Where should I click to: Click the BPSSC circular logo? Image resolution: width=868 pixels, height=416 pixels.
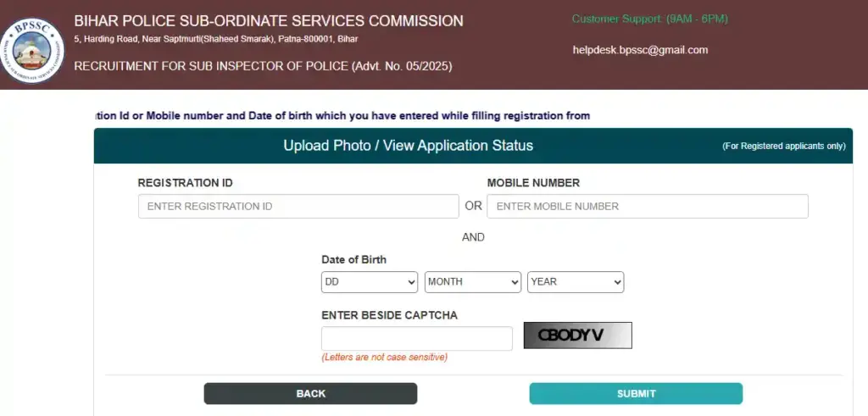coord(32,50)
